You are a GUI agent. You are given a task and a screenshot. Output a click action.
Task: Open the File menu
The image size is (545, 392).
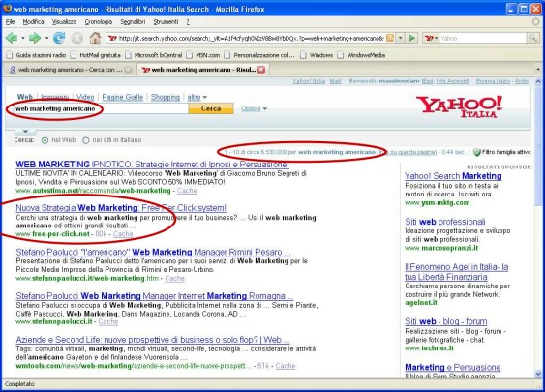click(x=10, y=22)
